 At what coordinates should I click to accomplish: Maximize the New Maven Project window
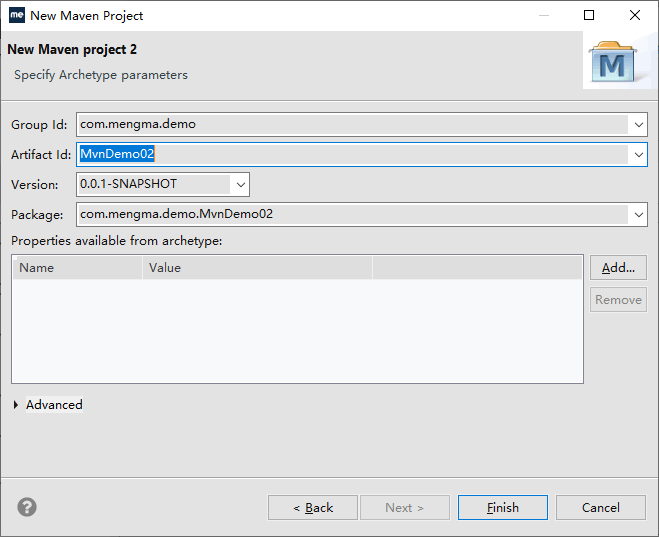[x=589, y=16]
